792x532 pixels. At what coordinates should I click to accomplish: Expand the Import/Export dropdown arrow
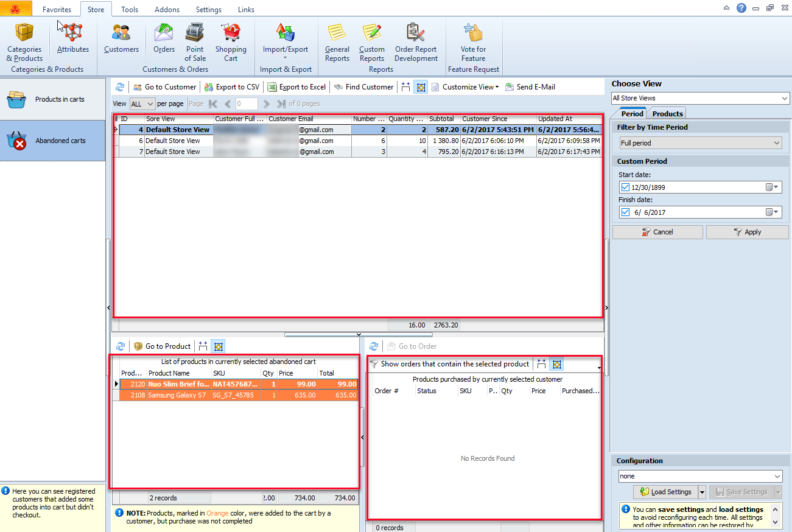click(x=285, y=58)
